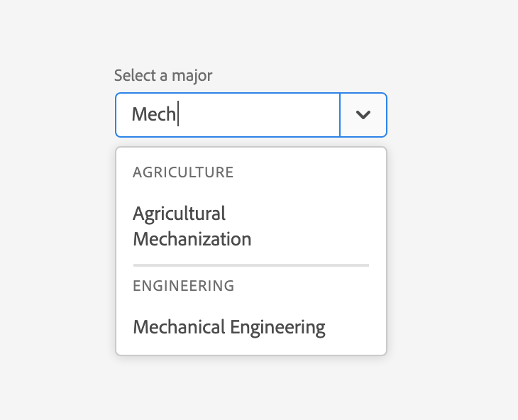Click the word "Engineering" in the last option

click(277, 327)
